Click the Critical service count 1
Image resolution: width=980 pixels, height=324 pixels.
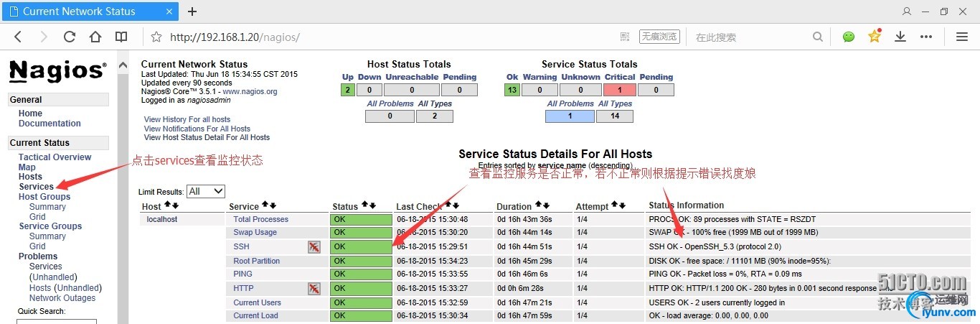tap(619, 90)
